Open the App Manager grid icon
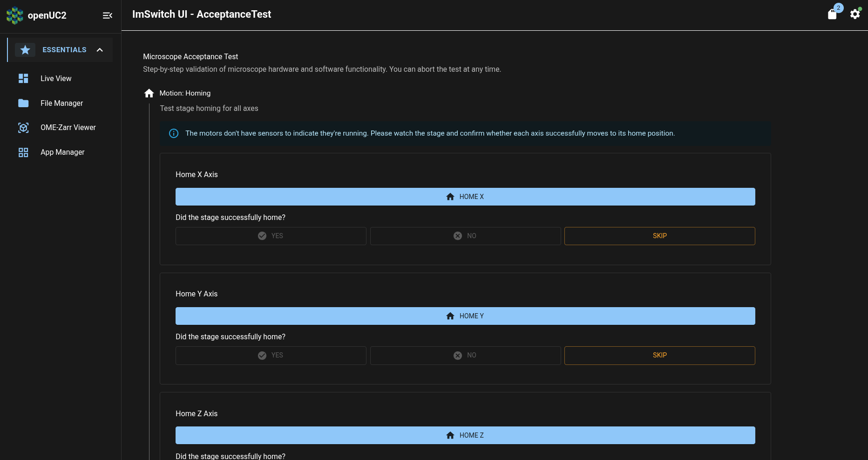 [x=23, y=152]
